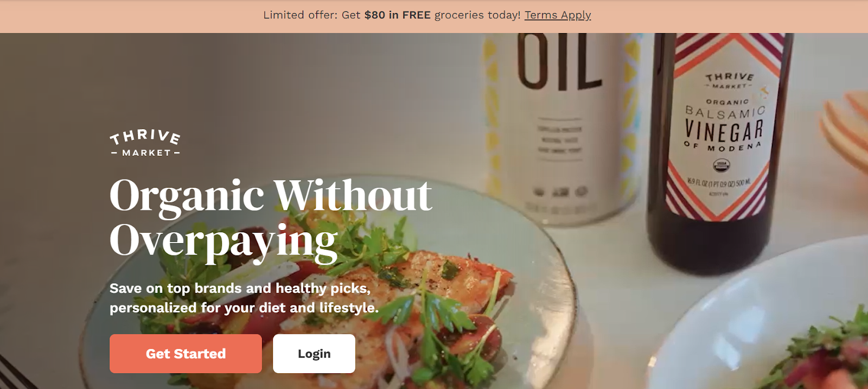
Task: Click the "$80 in FREE" bold text
Action: [397, 15]
